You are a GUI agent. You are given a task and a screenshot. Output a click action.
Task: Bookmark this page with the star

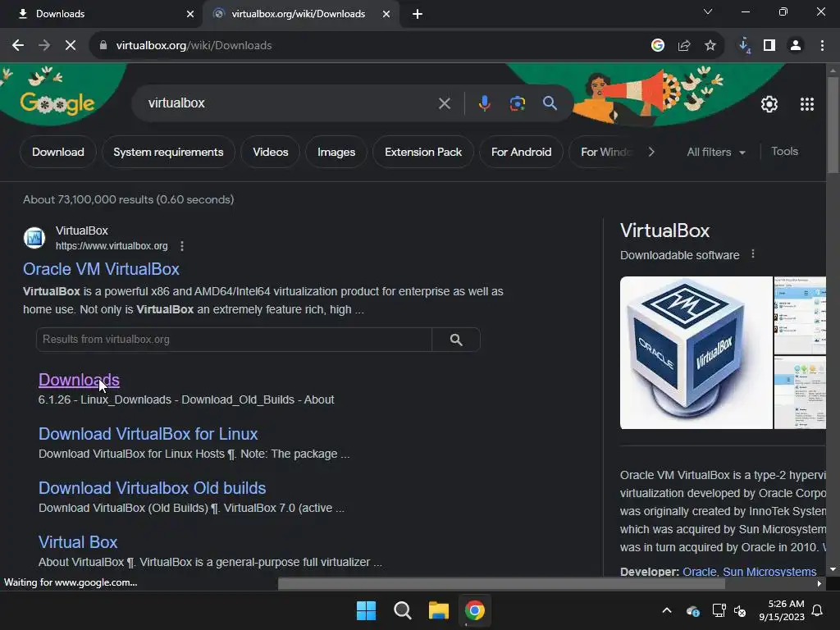(710, 46)
